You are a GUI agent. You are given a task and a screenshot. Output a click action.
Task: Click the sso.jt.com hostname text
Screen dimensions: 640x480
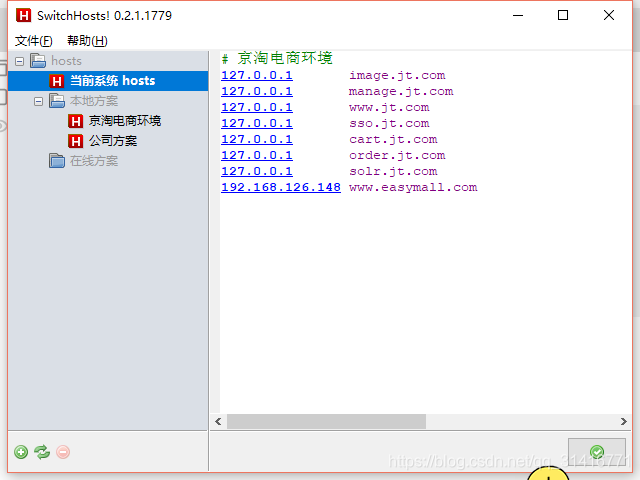coord(389,123)
